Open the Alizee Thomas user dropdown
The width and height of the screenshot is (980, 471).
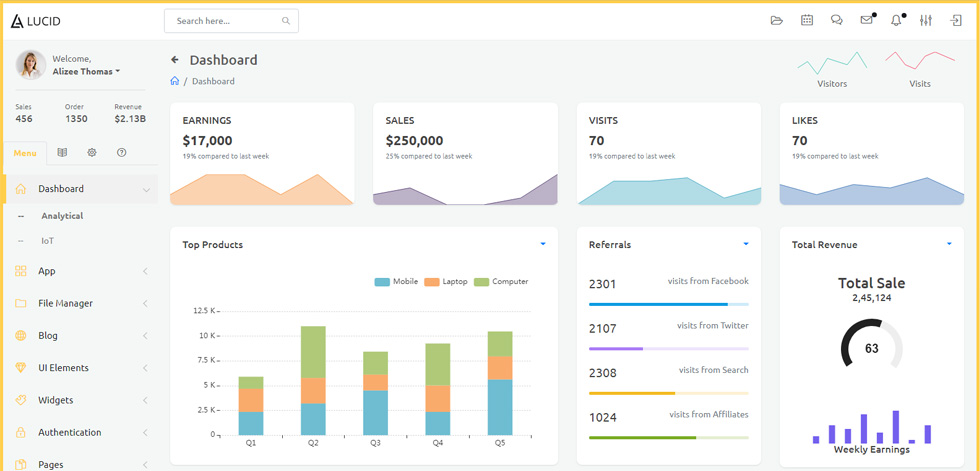[86, 71]
